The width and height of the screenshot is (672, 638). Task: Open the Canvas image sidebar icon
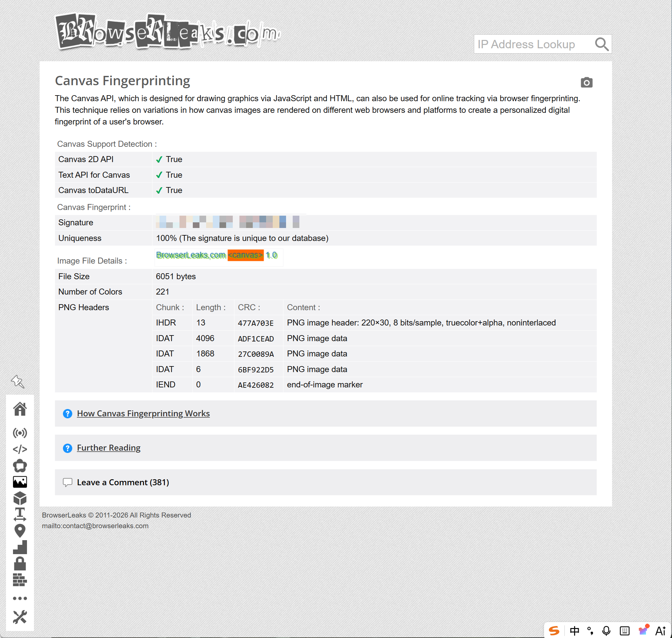click(20, 482)
